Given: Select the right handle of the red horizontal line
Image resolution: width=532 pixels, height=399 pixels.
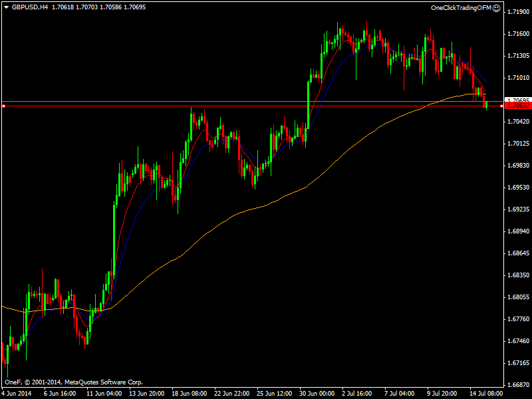Looking at the screenshot, I should 502,106.
